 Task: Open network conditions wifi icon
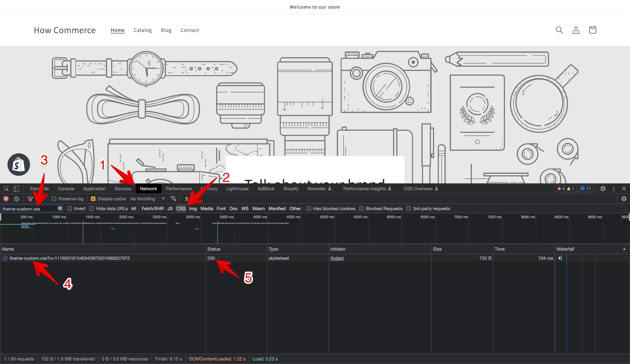(173, 199)
